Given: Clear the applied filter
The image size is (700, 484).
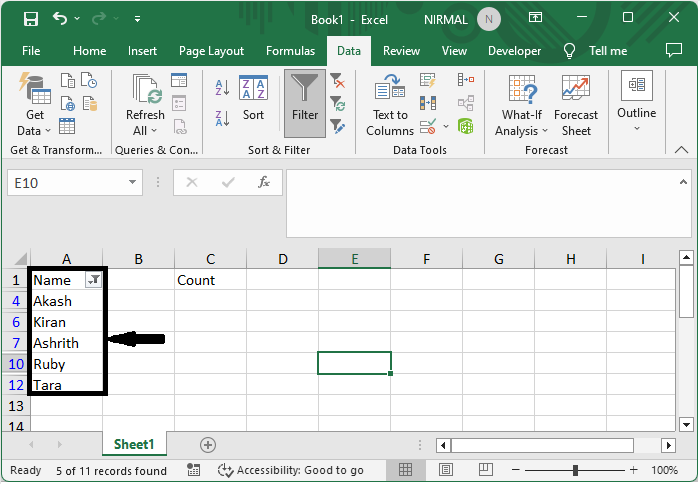Looking at the screenshot, I should coord(338,81).
